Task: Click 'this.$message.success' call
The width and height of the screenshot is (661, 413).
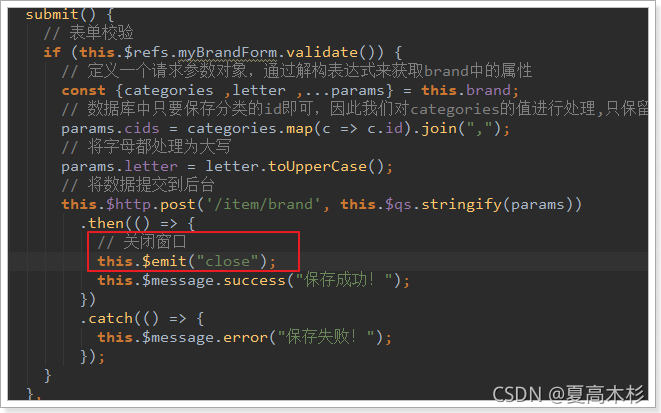Action: 191,281
